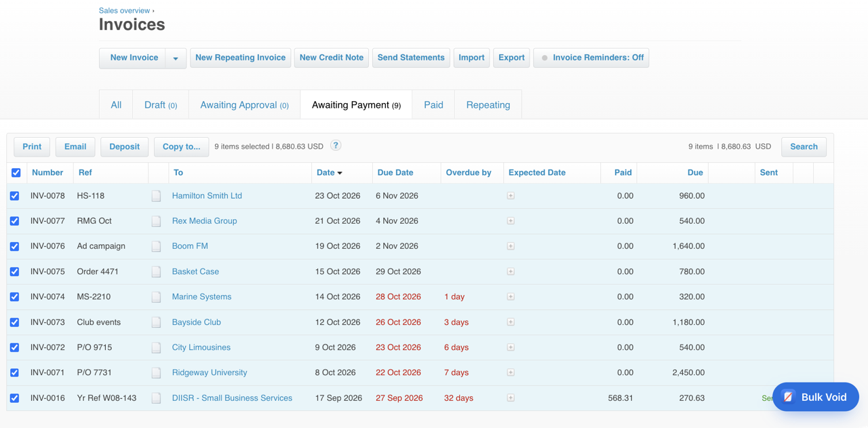This screenshot has width=868, height=428.
Task: Go to Sales overview breadcrumb
Action: click(125, 10)
